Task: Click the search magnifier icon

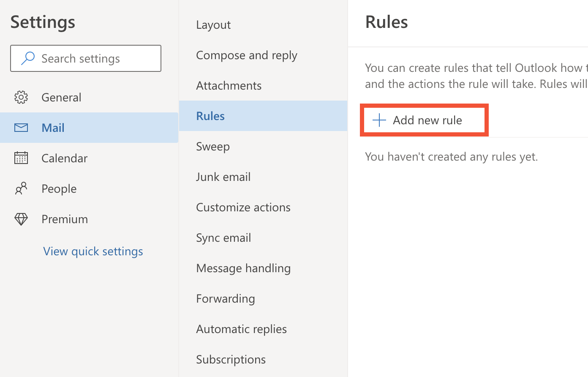Action: 27,58
